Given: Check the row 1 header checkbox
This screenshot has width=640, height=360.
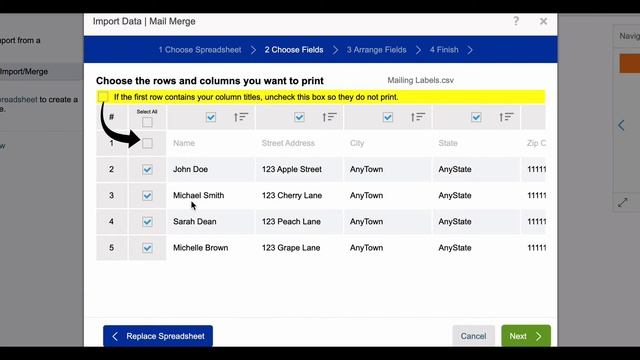Looking at the screenshot, I should click(x=147, y=143).
